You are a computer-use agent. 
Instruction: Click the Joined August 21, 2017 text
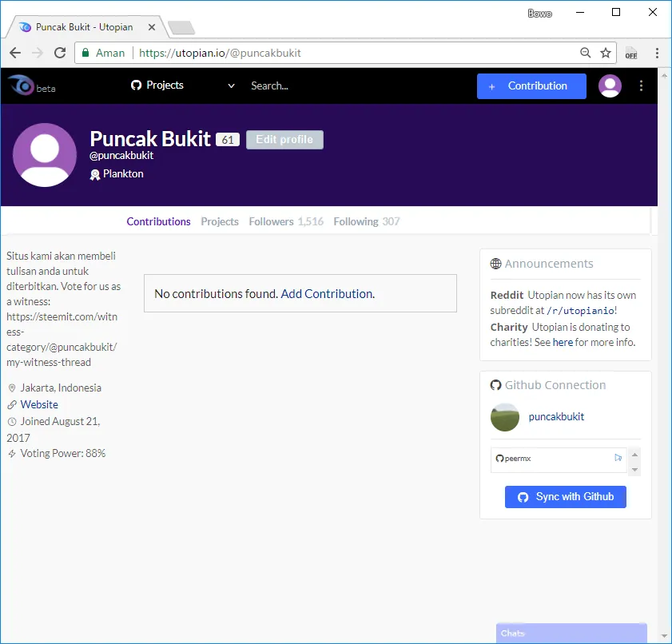[x=54, y=430]
